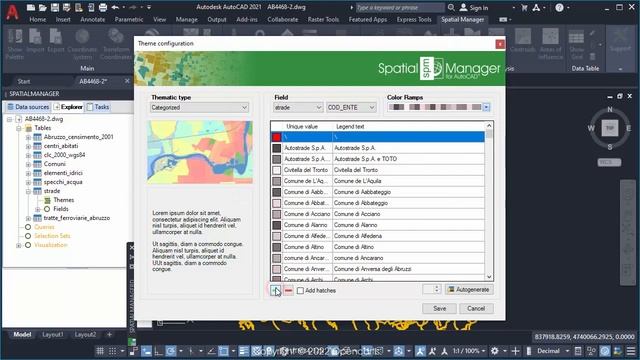Click the color swatch for Civitella del Tronto

tap(277, 170)
